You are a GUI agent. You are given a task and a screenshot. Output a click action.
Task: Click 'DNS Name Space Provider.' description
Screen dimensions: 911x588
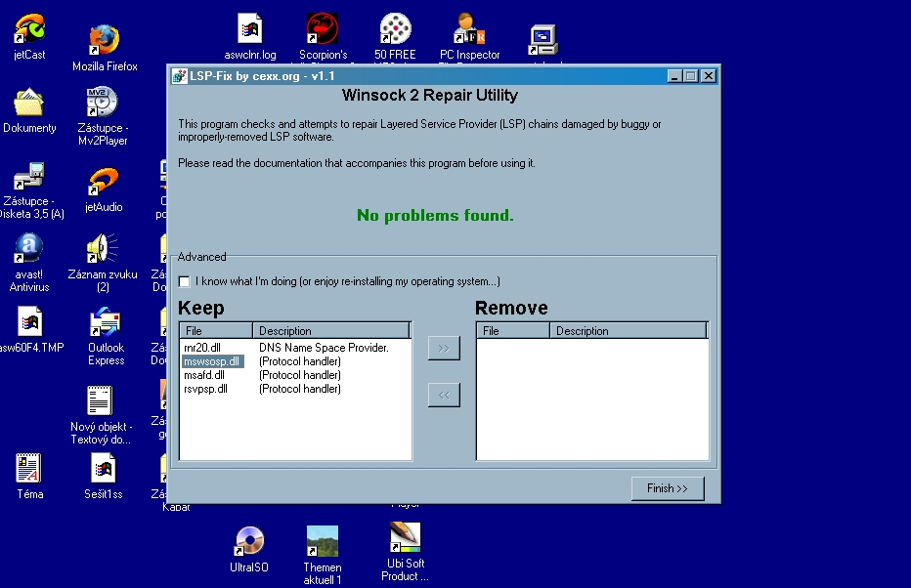[324, 348]
